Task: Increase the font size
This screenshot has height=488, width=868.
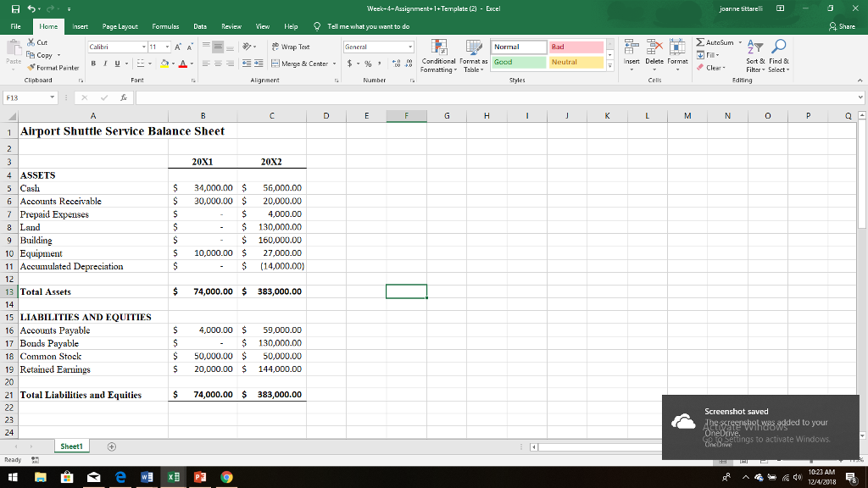Action: (x=178, y=47)
